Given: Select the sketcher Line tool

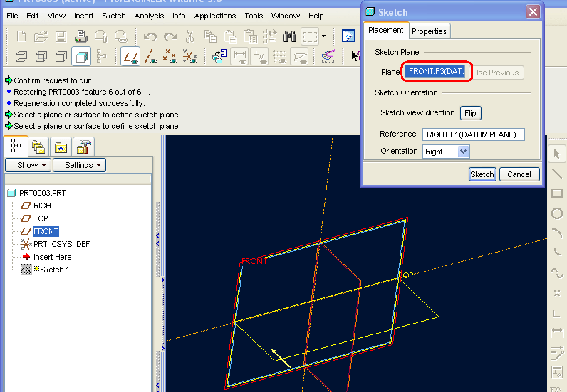Looking at the screenshot, I should tap(557, 174).
